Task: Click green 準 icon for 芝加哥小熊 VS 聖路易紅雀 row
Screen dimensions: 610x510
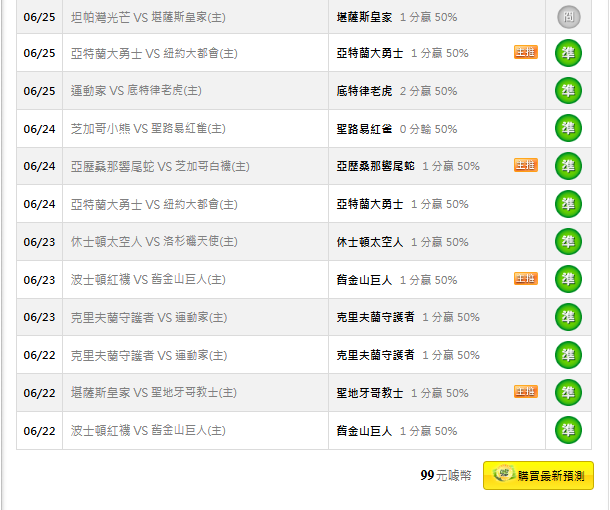Action: 568,128
